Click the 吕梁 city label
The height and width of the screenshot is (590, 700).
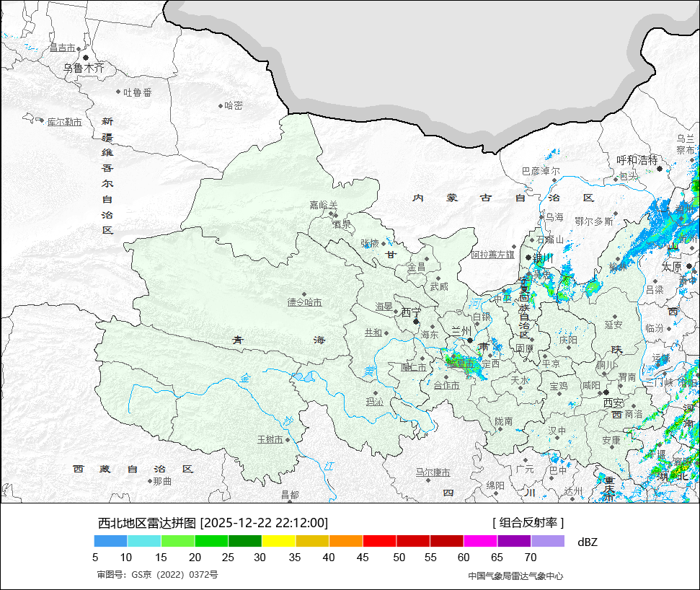point(655,290)
